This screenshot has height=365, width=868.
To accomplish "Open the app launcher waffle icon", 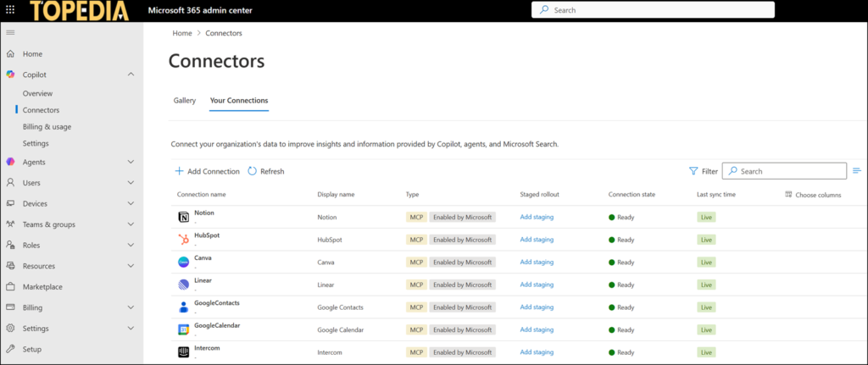I will click(10, 10).
